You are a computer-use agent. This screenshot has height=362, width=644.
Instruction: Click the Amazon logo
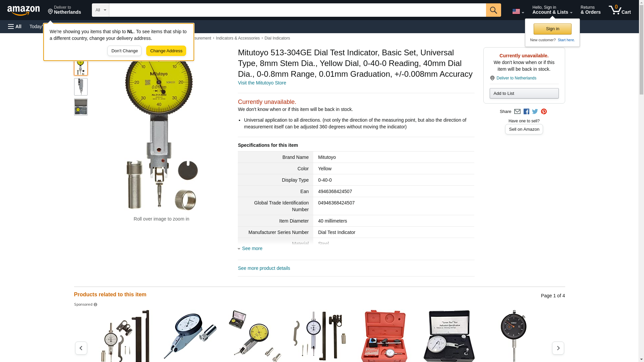point(23,10)
